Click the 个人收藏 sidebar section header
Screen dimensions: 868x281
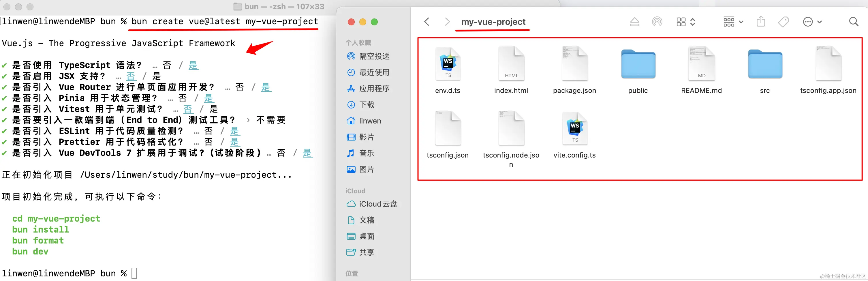[358, 43]
